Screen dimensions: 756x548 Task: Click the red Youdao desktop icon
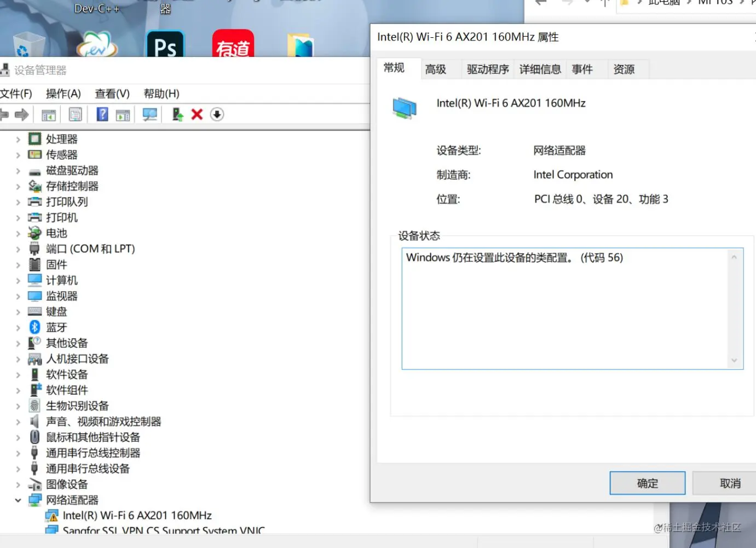(233, 44)
